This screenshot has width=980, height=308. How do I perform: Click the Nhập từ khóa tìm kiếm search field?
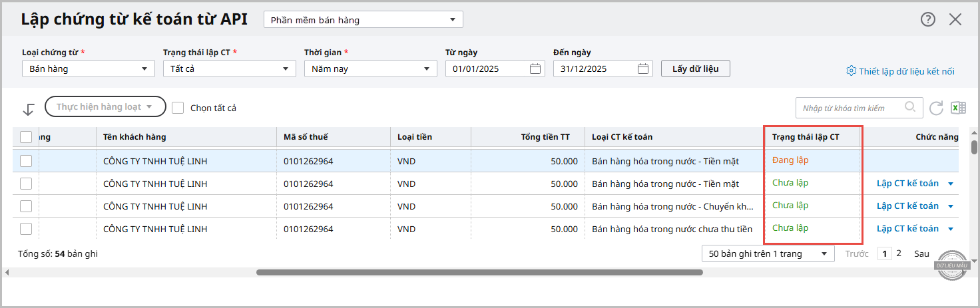[850, 108]
